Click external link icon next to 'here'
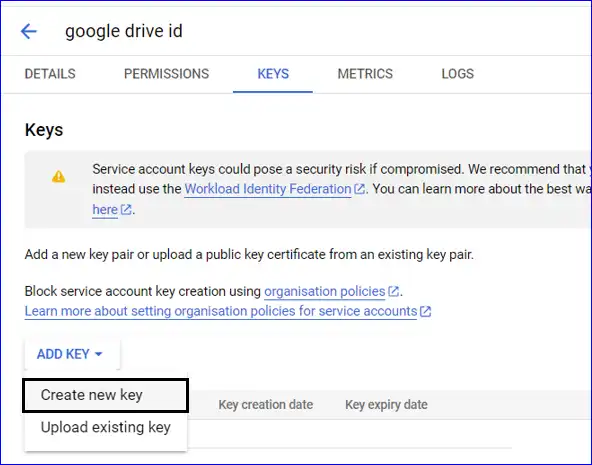This screenshot has height=465, width=592. pos(126,209)
